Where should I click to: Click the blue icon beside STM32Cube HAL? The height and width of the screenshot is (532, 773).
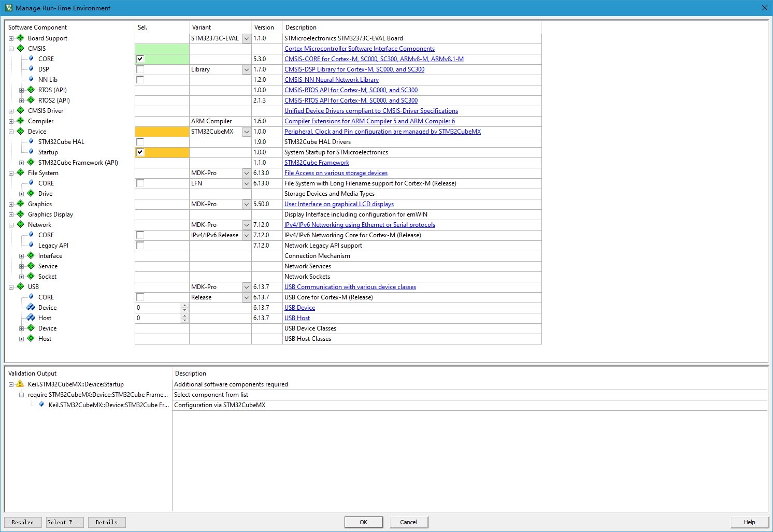pos(31,141)
